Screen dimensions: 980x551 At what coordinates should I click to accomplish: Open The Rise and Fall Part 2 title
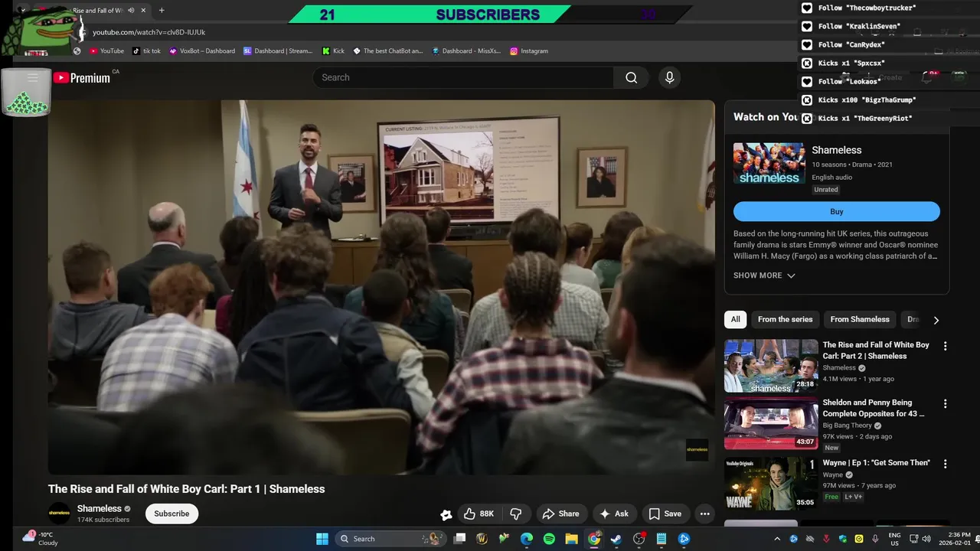(876, 350)
